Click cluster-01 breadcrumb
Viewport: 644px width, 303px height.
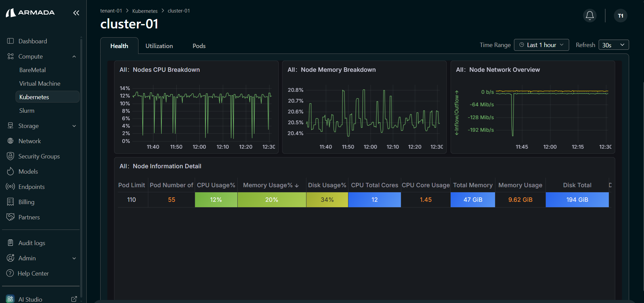click(x=179, y=11)
